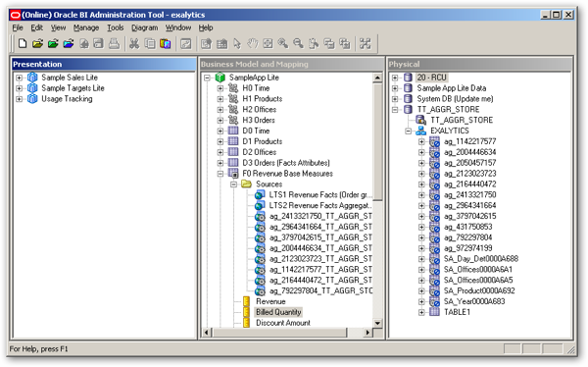Screen dimensions: 588x367
Task: Expand the Usage Tracking node
Action: [19, 99]
